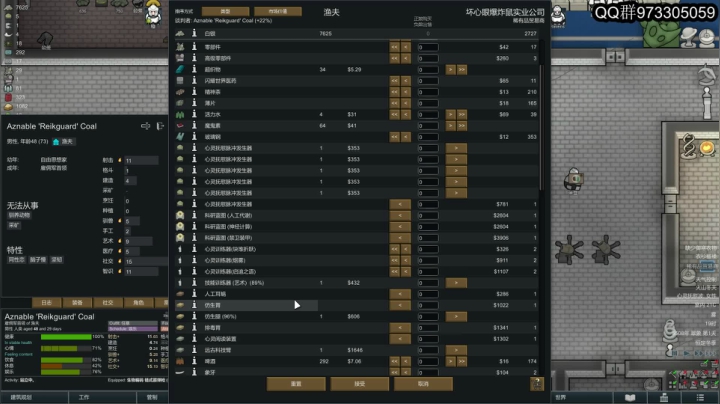
Task: Open info for 人工耳蜗 row
Action: point(194,294)
